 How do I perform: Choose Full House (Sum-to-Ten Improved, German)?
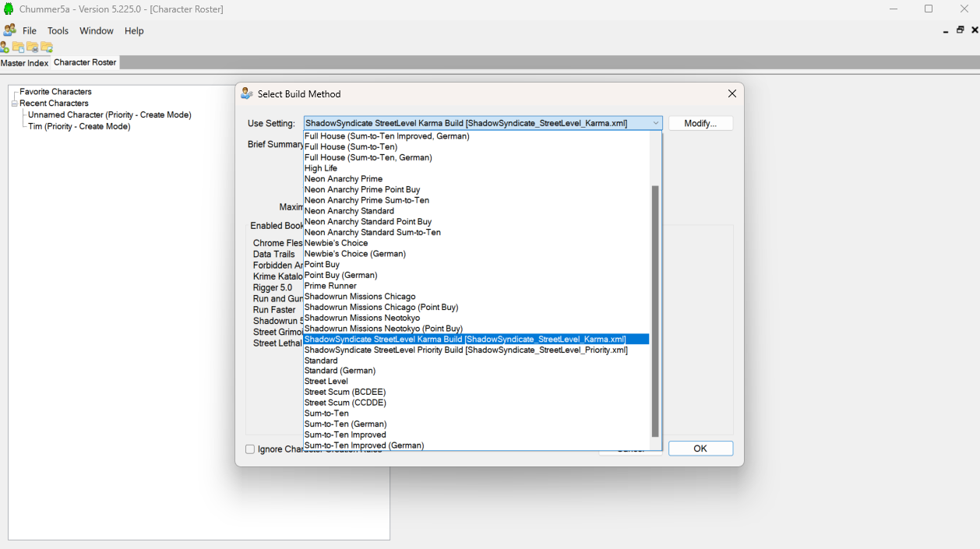pos(476,136)
